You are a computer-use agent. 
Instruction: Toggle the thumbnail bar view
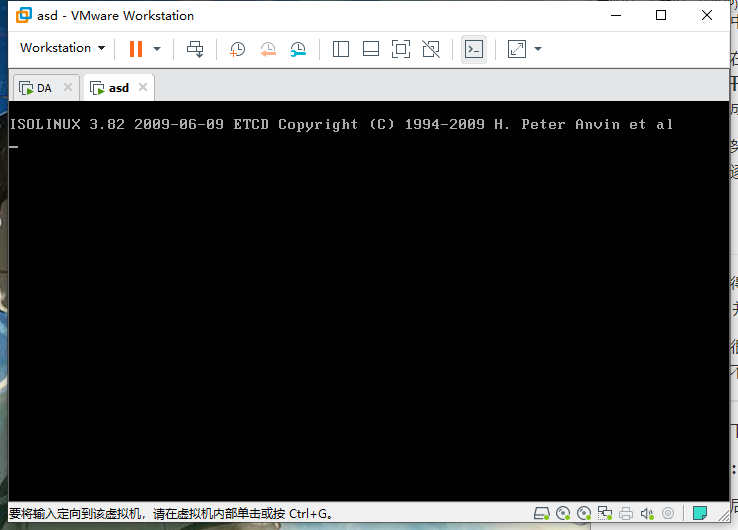pyautogui.click(x=371, y=49)
